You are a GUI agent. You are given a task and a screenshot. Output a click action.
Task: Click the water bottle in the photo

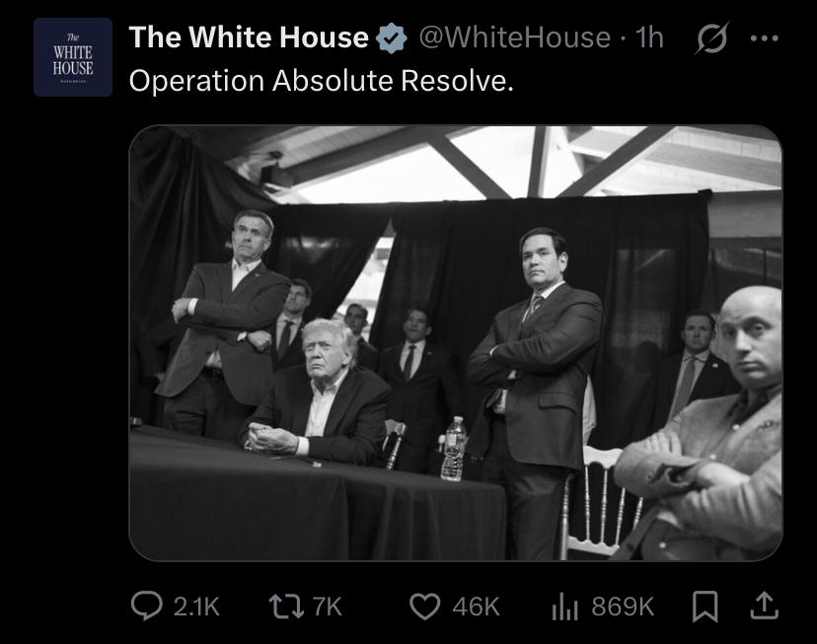453,449
